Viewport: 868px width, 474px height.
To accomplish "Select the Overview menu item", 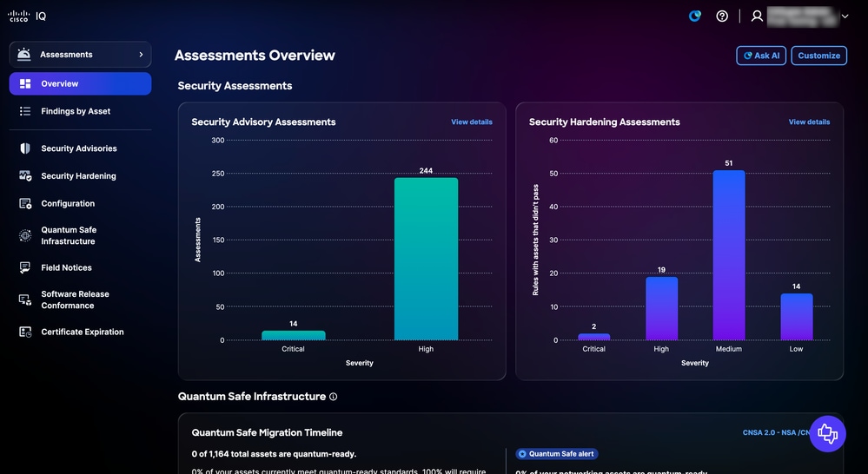I will point(80,83).
